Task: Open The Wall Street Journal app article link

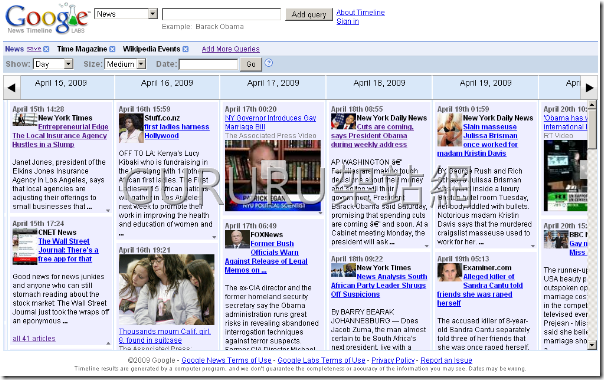Action: pyautogui.click(x=68, y=250)
